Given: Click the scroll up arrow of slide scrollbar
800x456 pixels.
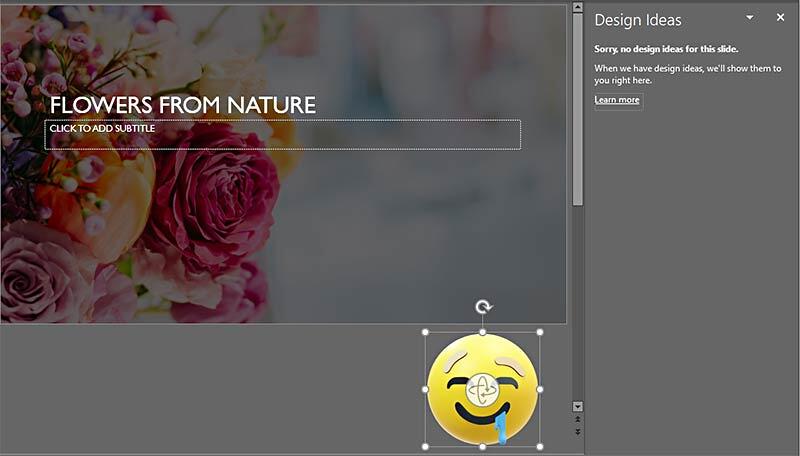Looking at the screenshot, I should 577,9.
